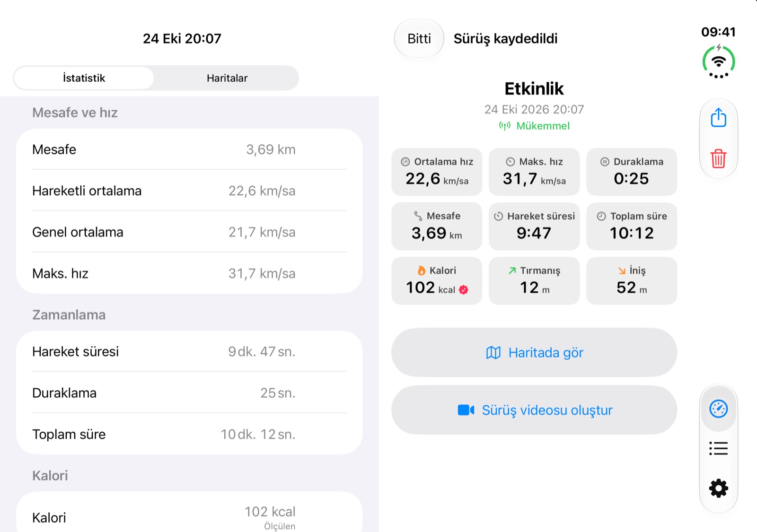Open the rides list icon
The image size is (757, 532).
pos(718,448)
